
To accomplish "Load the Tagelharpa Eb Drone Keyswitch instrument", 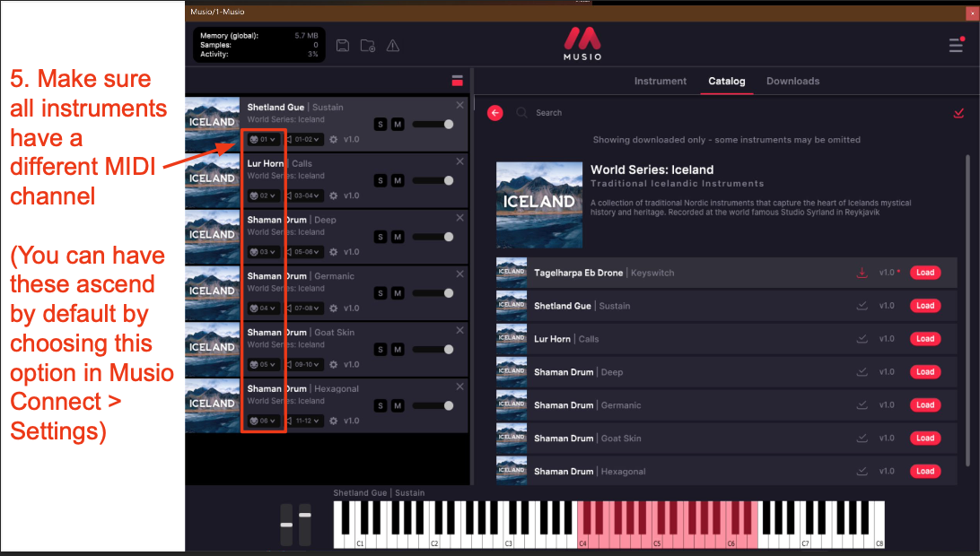I will click(x=925, y=273).
